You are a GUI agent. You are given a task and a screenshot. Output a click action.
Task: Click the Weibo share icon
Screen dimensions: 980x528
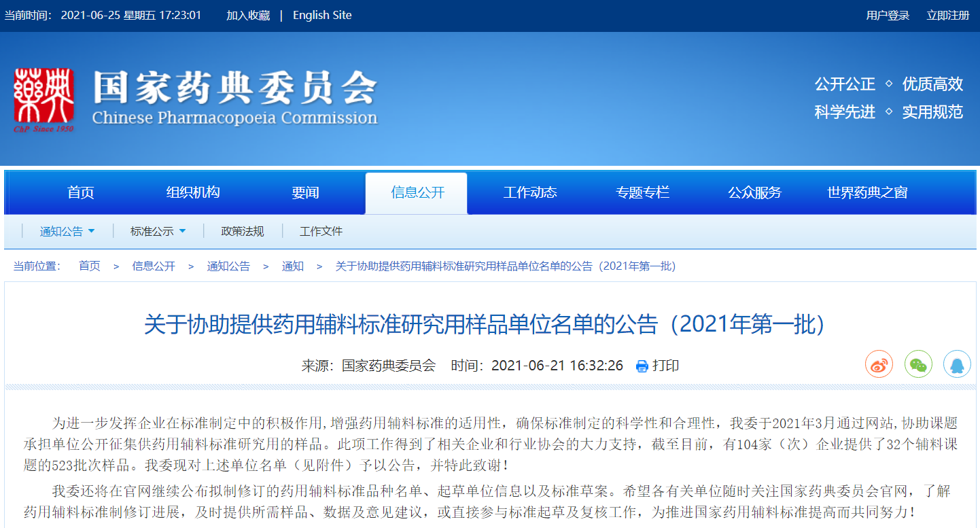879,365
